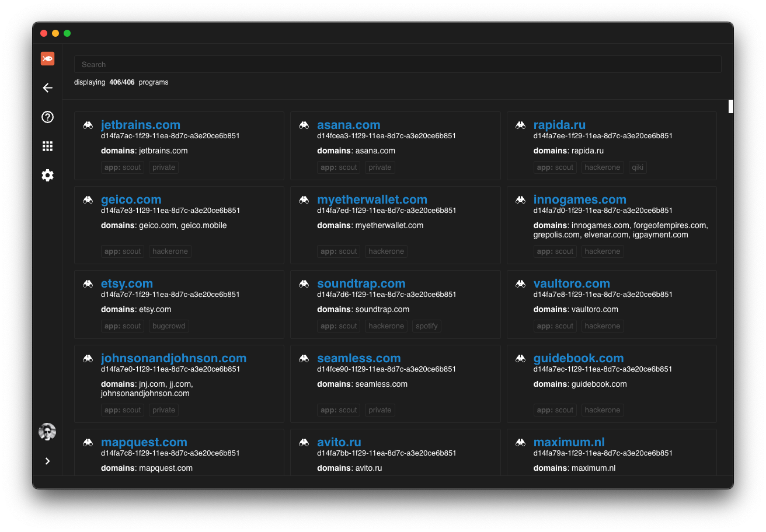Click the private tag on jetbrains.com
This screenshot has height=532, width=766.
click(x=163, y=167)
